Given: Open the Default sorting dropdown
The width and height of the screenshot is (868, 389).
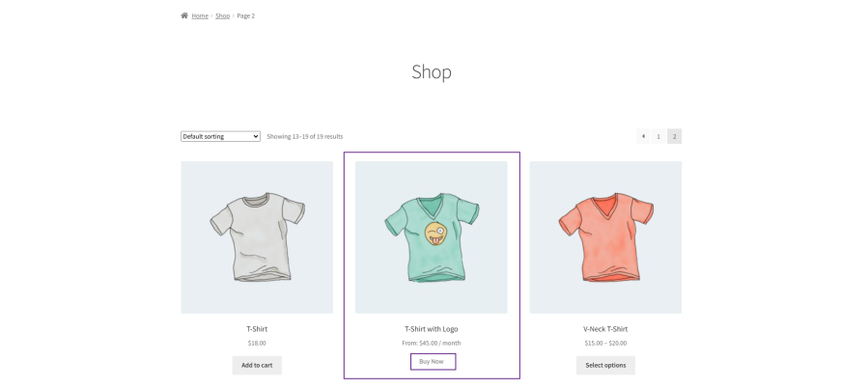Looking at the screenshot, I should [220, 136].
